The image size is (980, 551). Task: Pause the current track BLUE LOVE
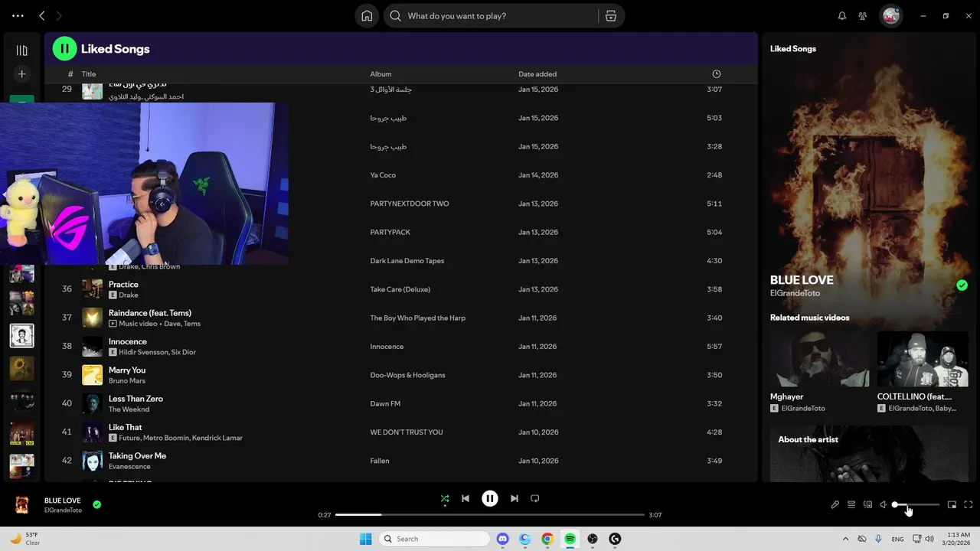(490, 498)
